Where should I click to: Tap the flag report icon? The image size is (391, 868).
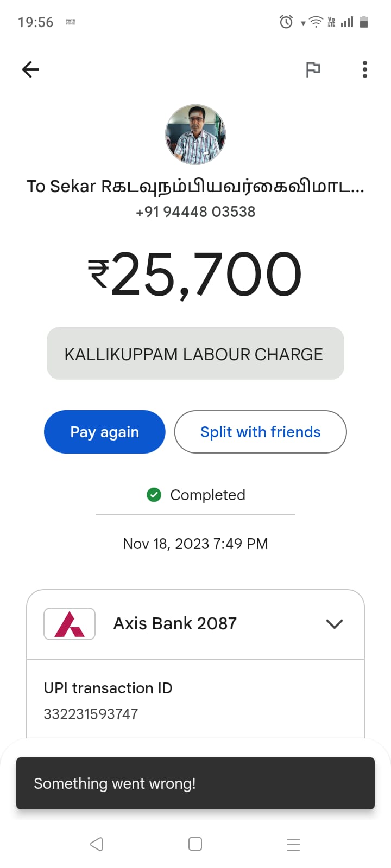click(313, 69)
